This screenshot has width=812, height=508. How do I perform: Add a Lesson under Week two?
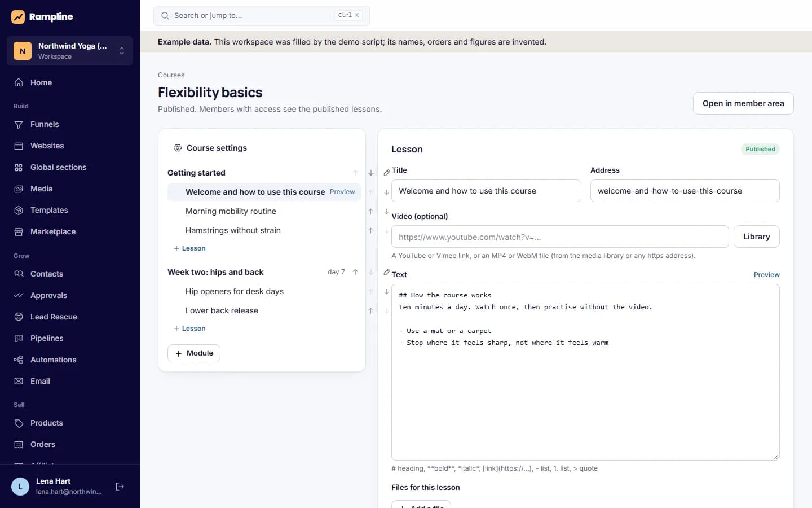point(189,329)
